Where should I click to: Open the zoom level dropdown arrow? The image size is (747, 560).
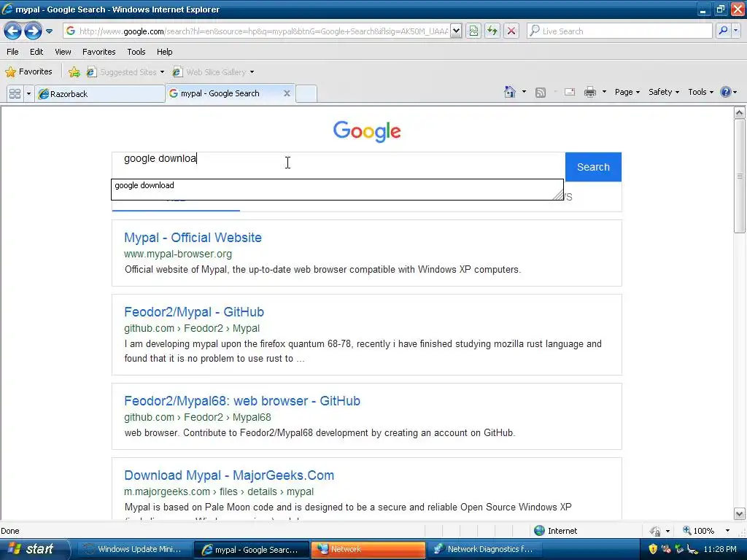[x=727, y=531]
